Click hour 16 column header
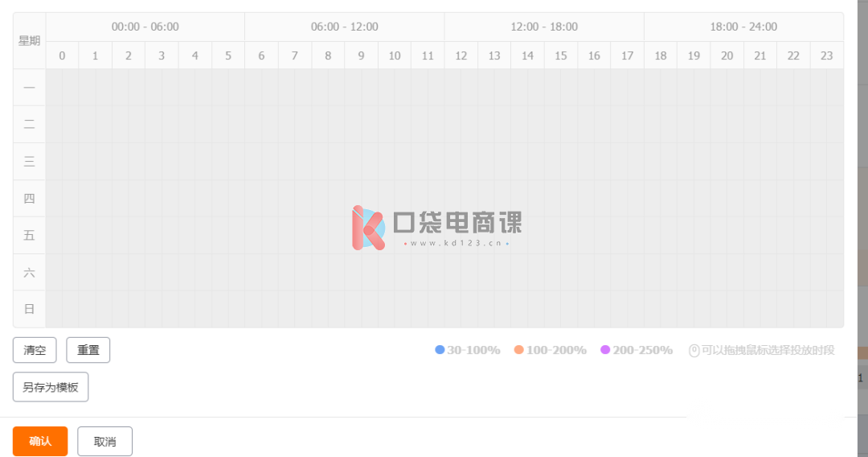868x457 pixels. 594,56
